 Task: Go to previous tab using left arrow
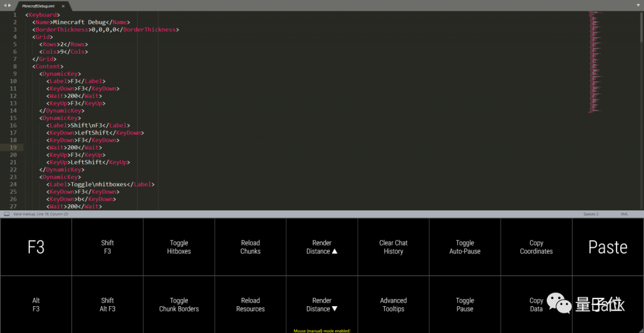[5, 5]
